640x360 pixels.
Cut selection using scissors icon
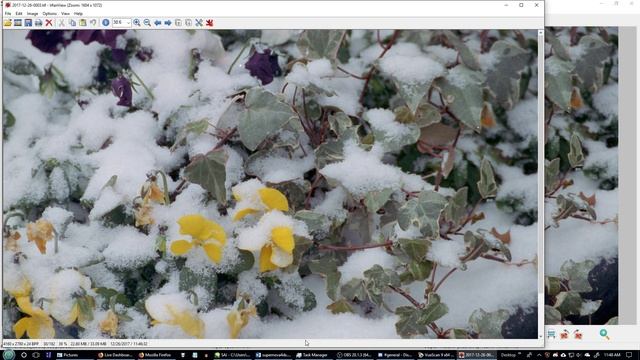coord(62,23)
